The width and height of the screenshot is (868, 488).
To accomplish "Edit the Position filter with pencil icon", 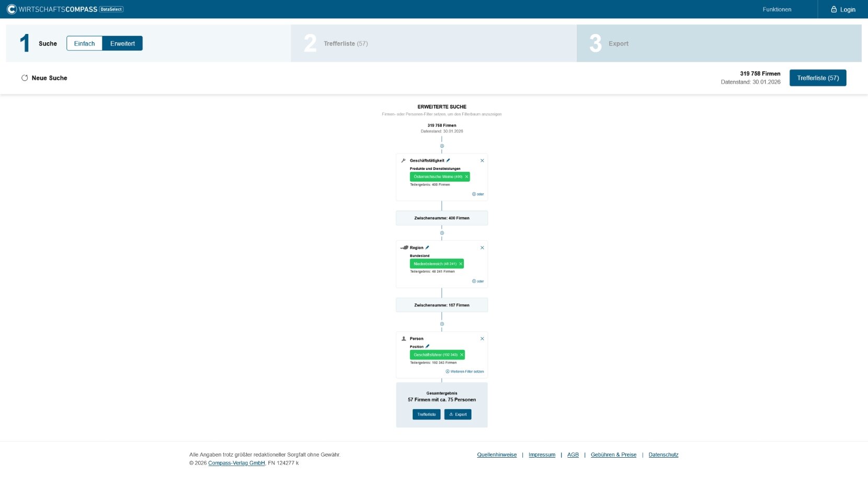I will pos(427,346).
